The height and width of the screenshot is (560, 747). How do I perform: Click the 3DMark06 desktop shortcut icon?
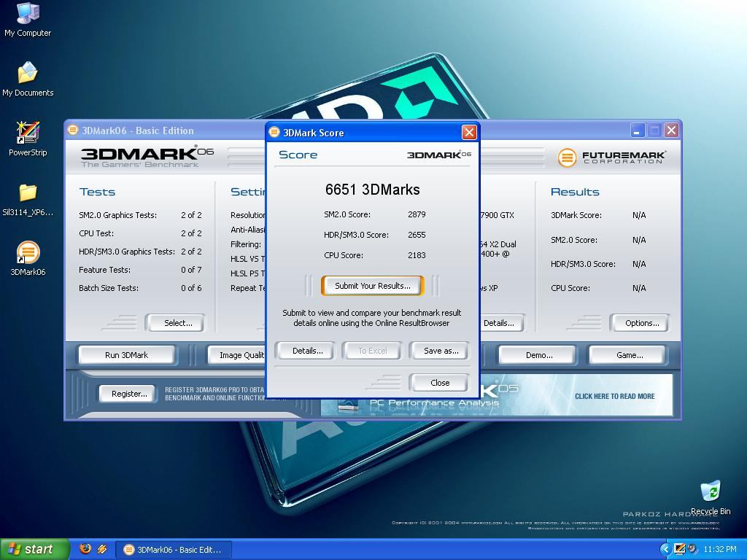(28, 259)
